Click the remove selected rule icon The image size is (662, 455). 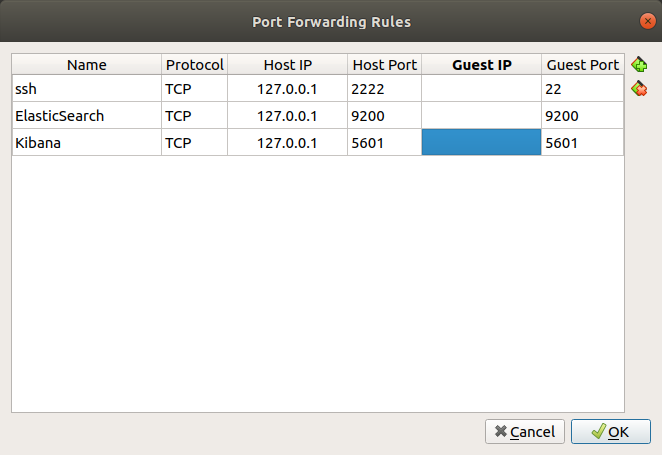click(x=639, y=89)
